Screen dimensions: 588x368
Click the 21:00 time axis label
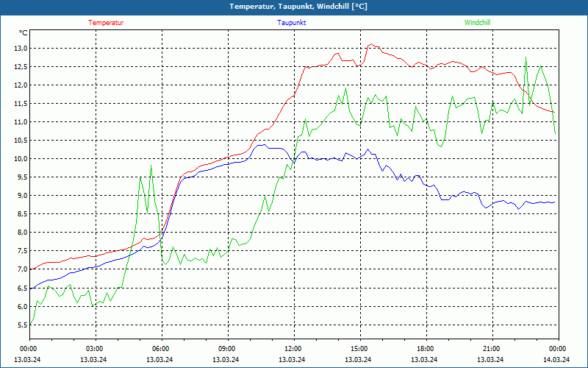492,349
